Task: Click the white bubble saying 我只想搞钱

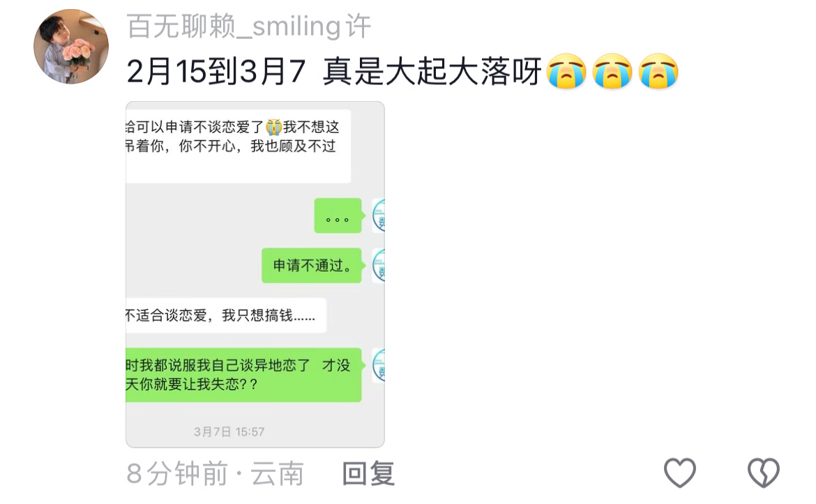Action: tap(226, 315)
